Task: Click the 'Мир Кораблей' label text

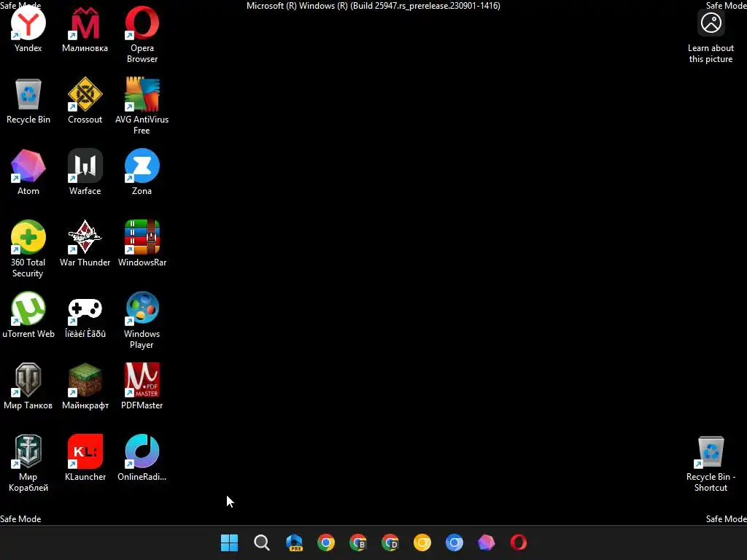Action: tap(28, 482)
